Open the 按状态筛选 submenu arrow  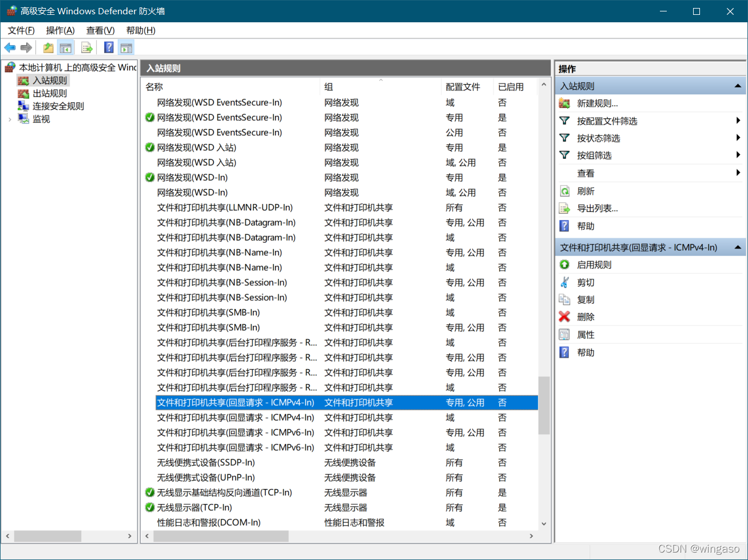pyautogui.click(x=738, y=138)
